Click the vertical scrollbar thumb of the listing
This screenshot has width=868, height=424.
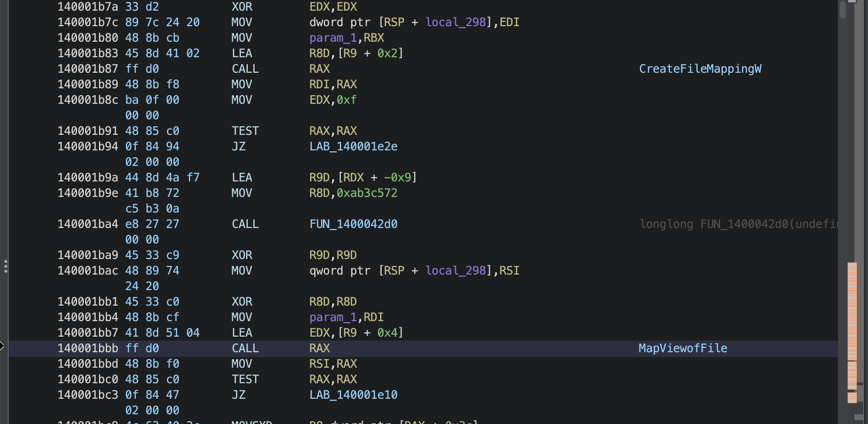(x=843, y=10)
